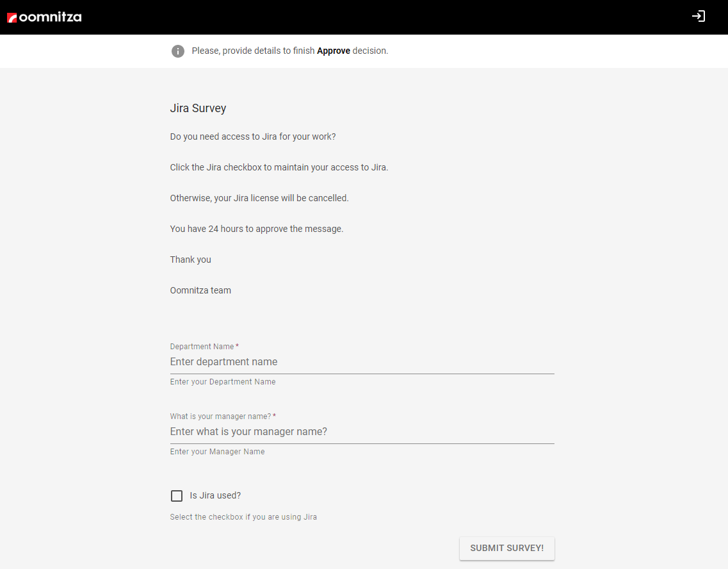Click 'Do you need access to Jira' sentence

pyautogui.click(x=253, y=137)
